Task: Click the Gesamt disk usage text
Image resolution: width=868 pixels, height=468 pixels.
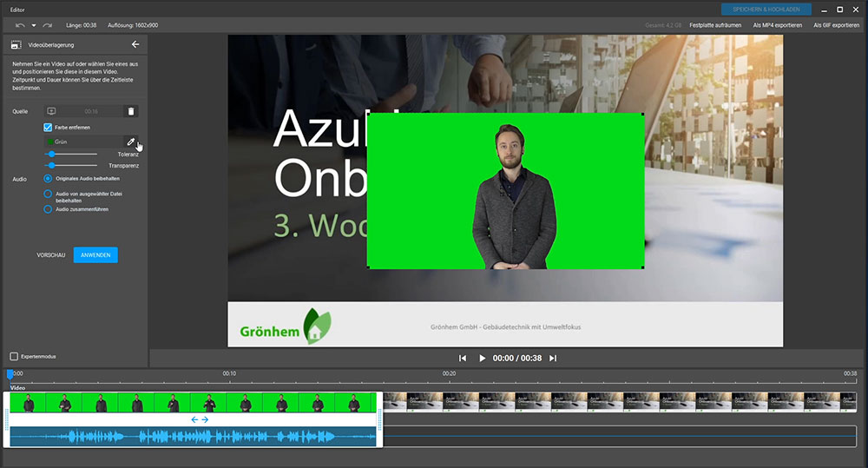Action: pyautogui.click(x=663, y=25)
